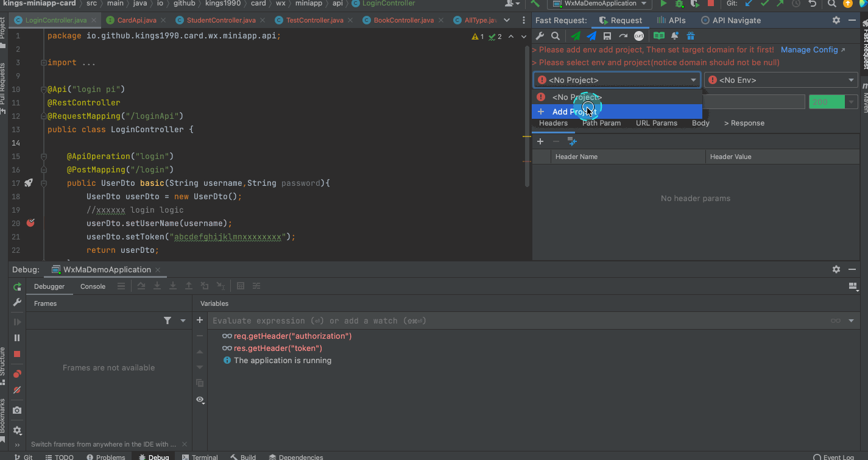Click the camera thread dump icon
868x460 pixels.
17,410
